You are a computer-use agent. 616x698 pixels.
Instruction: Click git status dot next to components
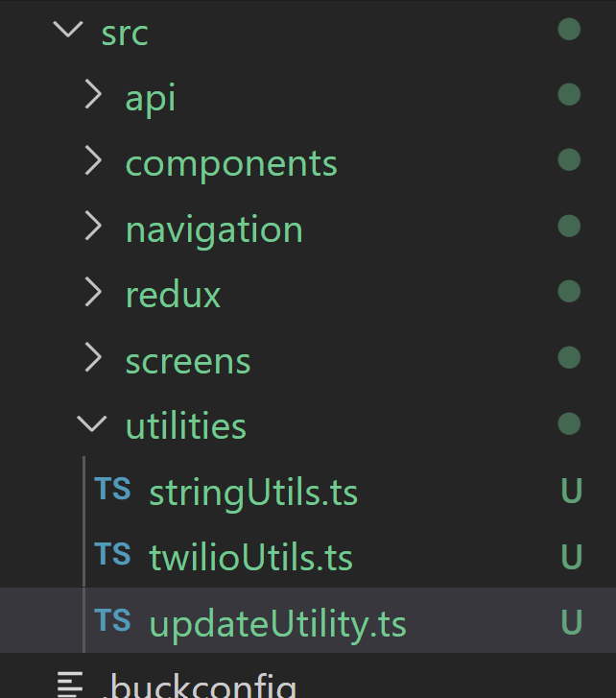coord(569,159)
